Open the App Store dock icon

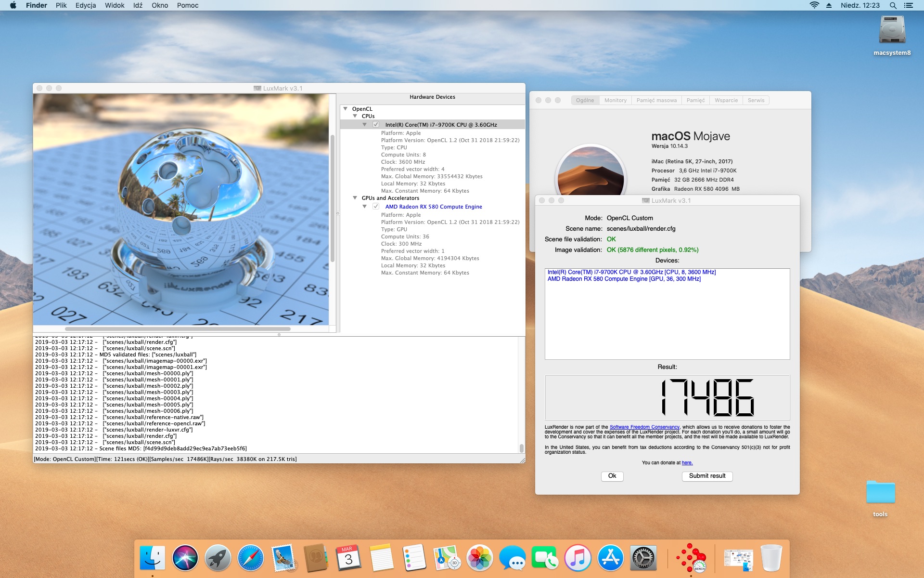pyautogui.click(x=611, y=558)
